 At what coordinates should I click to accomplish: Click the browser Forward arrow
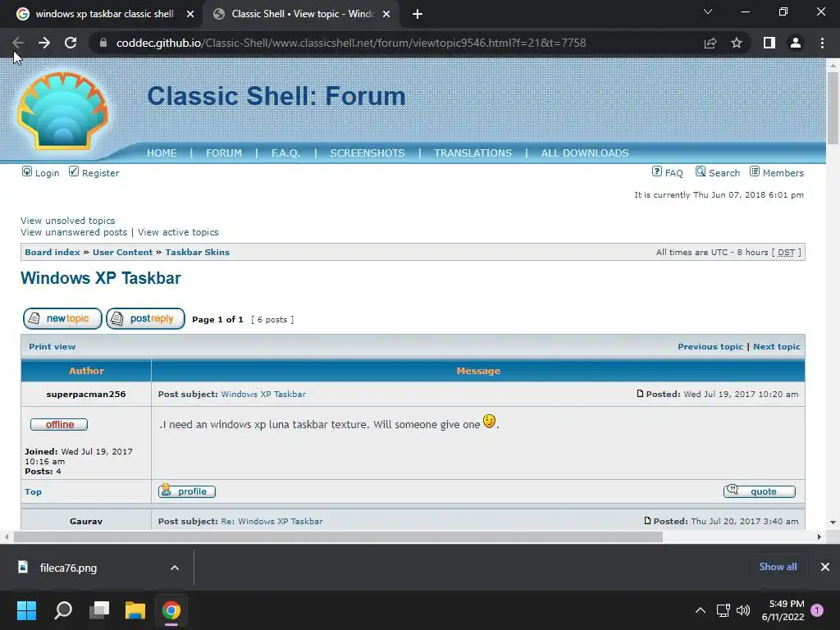44,43
